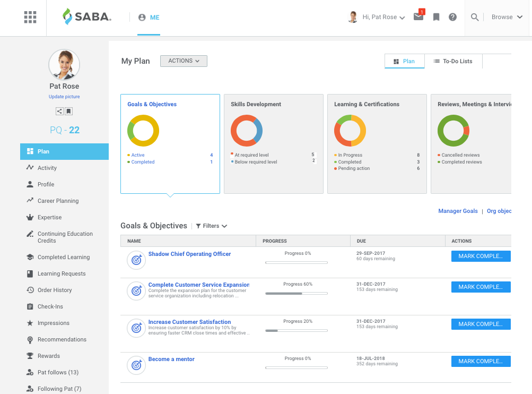Select Plan in the sidebar
The height and width of the screenshot is (394, 532).
pyautogui.click(x=64, y=151)
